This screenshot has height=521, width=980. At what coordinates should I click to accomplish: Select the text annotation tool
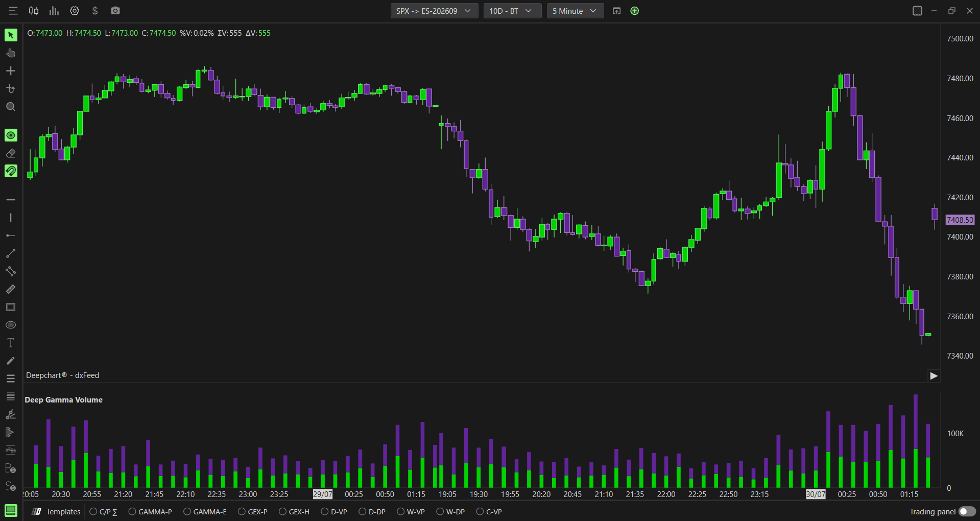(x=11, y=343)
